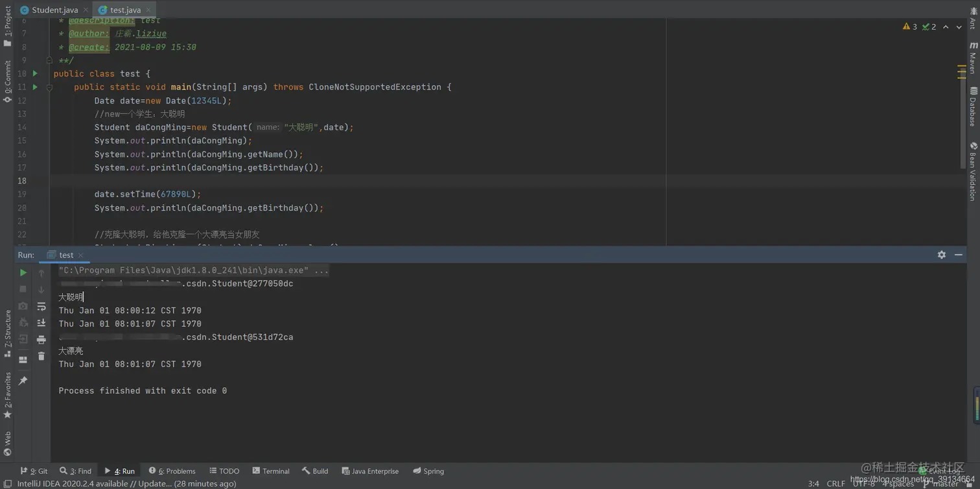Viewport: 980px width, 489px height.
Task: Open the Spring tool window
Action: (428, 471)
